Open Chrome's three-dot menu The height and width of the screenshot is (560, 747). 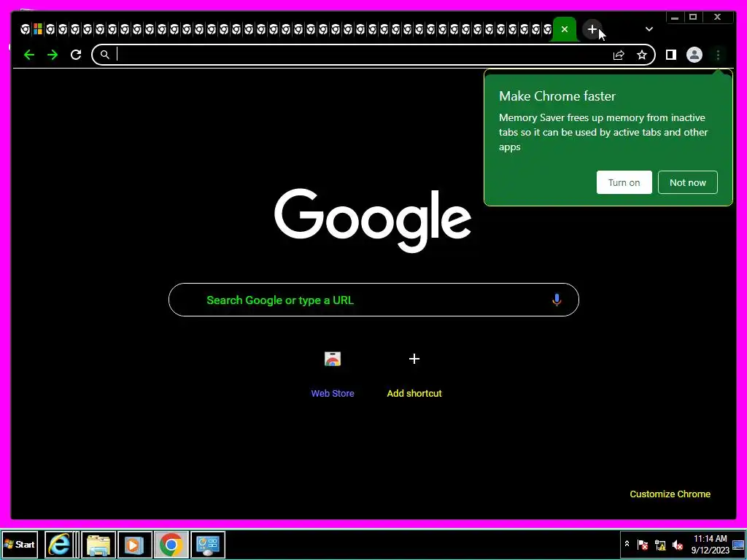(718, 55)
